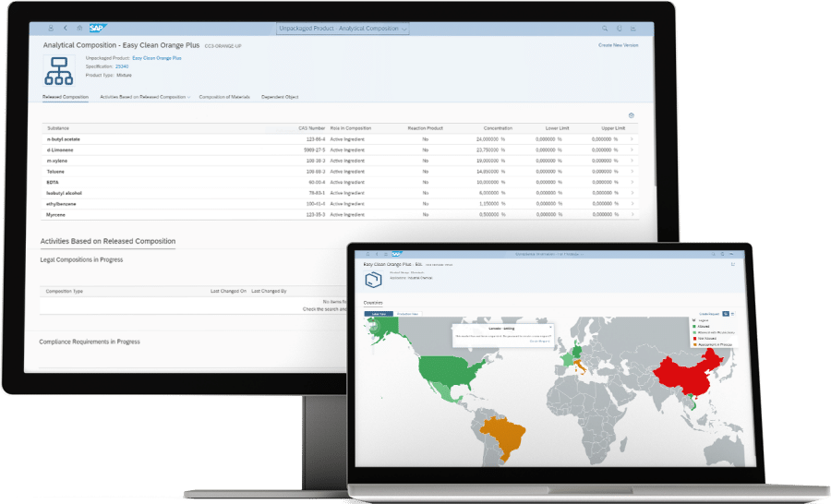Open n-butyl acetate row details chevron
Screen dimensions: 831x504
[632, 139]
